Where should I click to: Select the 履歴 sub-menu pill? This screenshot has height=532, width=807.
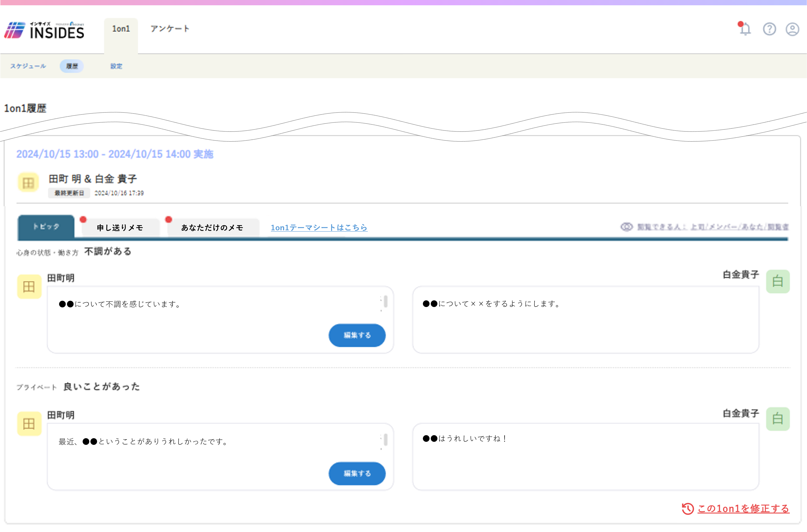pyautogui.click(x=72, y=66)
